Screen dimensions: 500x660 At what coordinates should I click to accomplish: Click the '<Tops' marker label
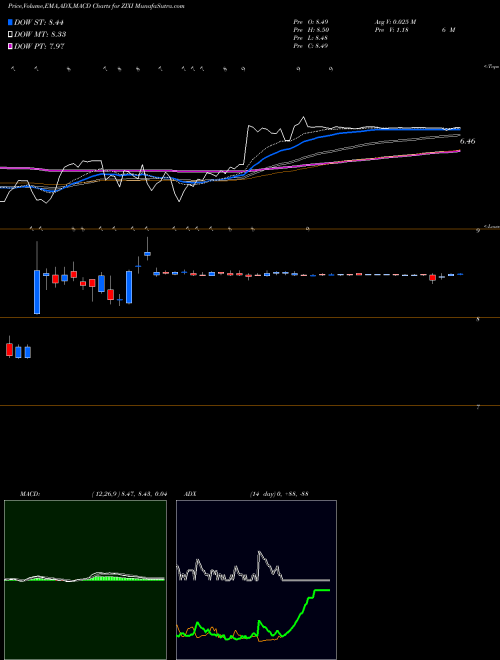pos(491,67)
